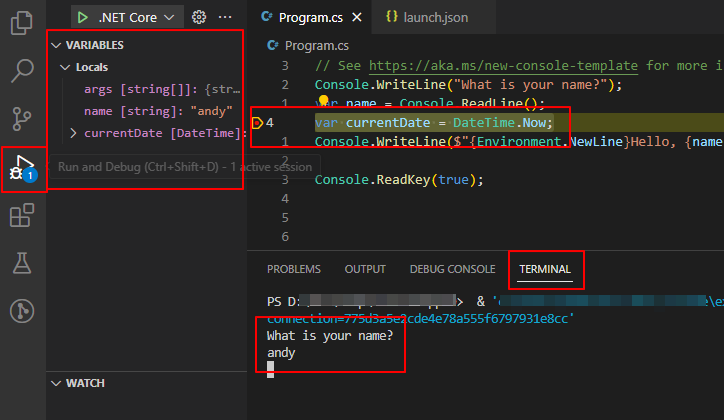Collapse the Locals scope

pos(65,67)
